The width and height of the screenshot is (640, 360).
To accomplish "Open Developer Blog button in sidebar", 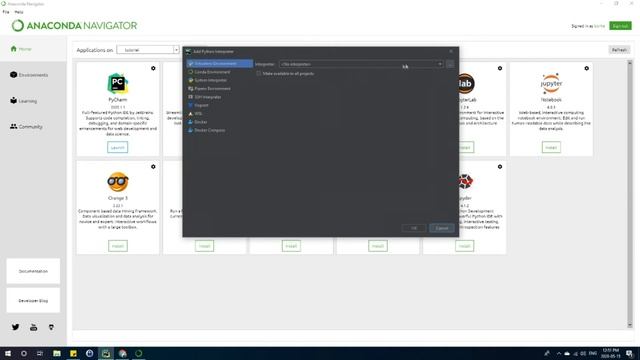I will pos(33,300).
